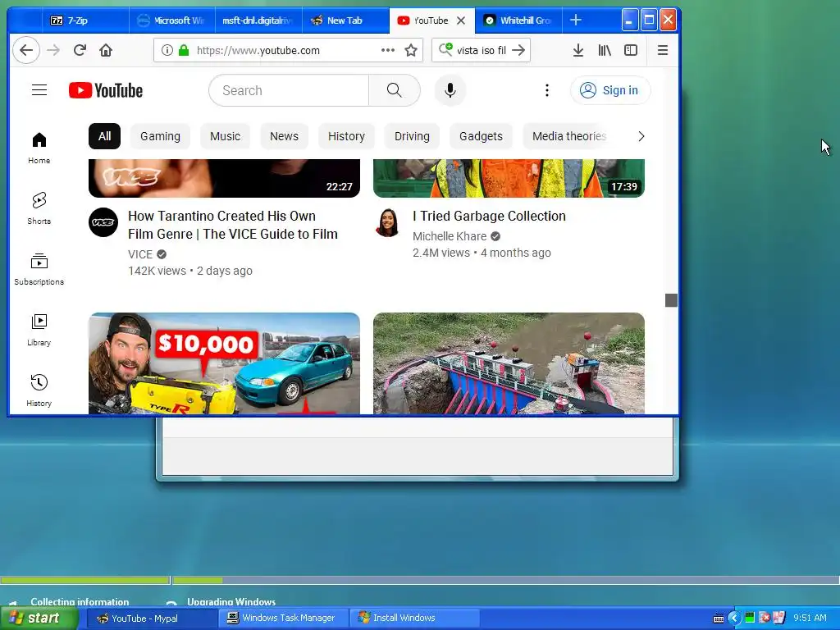Viewport: 840px width, 630px height.
Task: Filter videos by Gaming chip
Action: click(160, 136)
